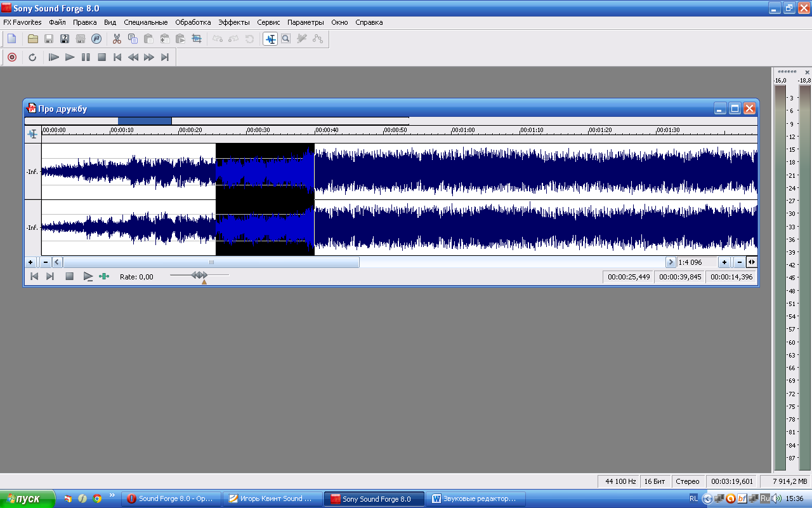The height and width of the screenshot is (508, 812).
Task: Select the Cut scissors icon
Action: pyautogui.click(x=117, y=39)
